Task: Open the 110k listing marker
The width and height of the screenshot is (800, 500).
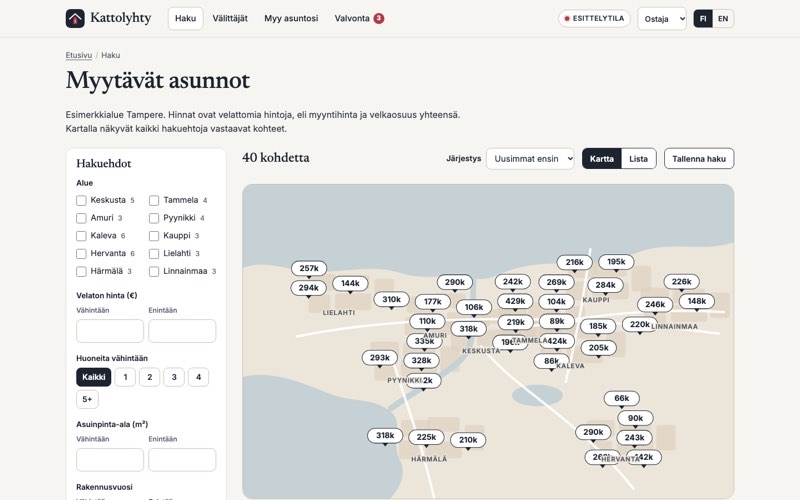Action: point(427,321)
